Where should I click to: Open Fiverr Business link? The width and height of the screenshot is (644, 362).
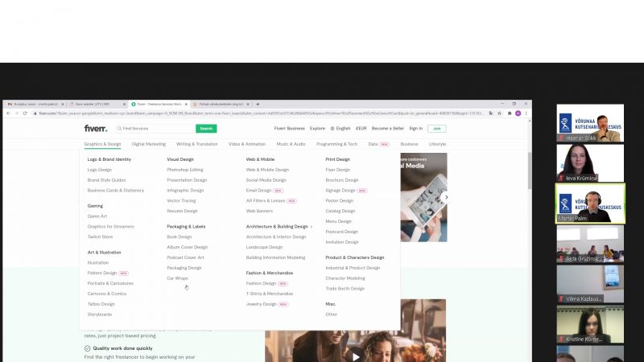coord(290,129)
